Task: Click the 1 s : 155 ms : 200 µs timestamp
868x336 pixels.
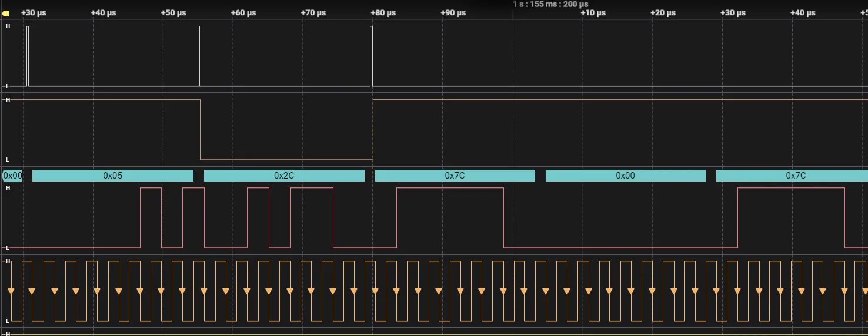Action: pos(550,4)
